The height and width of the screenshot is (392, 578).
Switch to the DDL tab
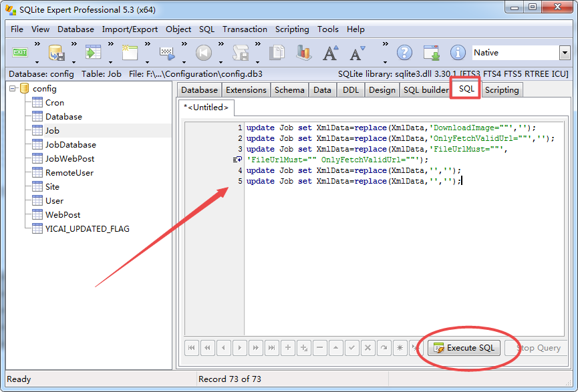[x=350, y=90]
